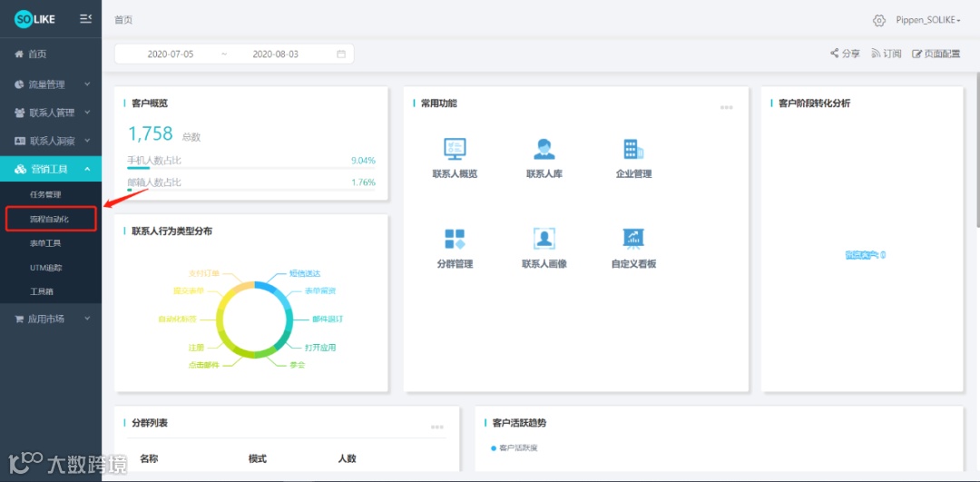This screenshot has height=482, width=980.
Task: Click the share icon next to 分享
Action: pos(835,54)
